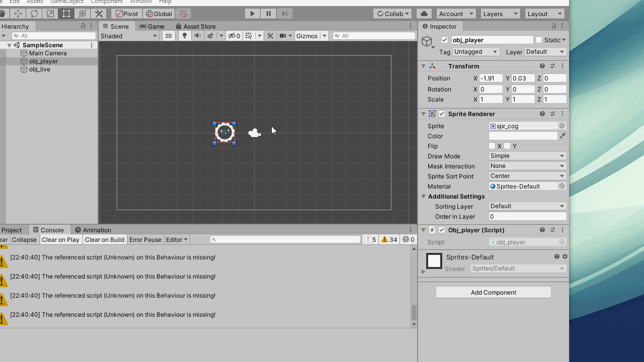The height and width of the screenshot is (362, 644).
Task: Open the Draw Mode dropdown
Action: (x=527, y=156)
